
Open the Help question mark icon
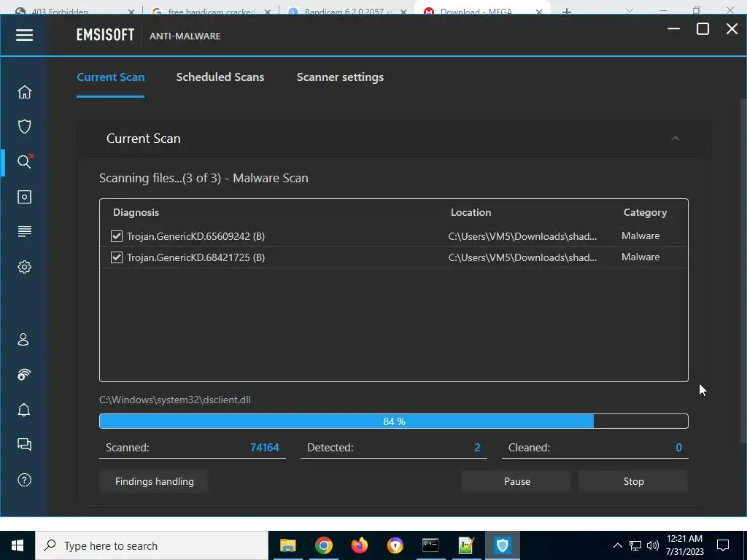click(x=24, y=480)
